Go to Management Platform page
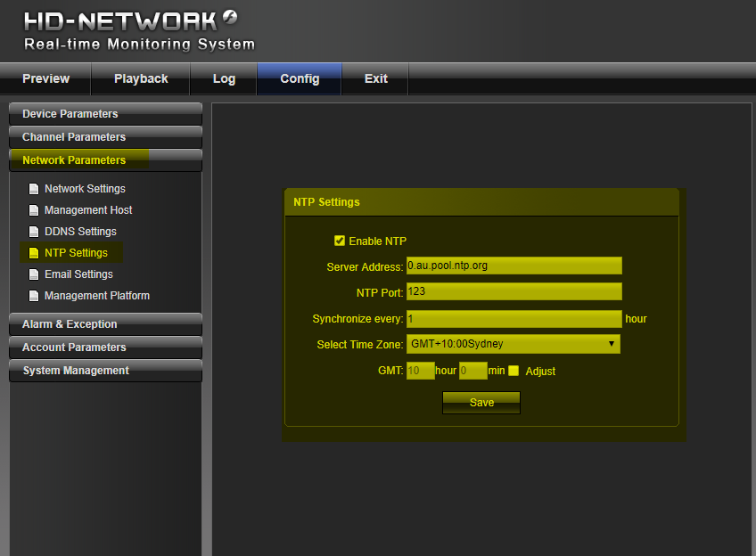Screen dimensions: 756x556 point(97,296)
